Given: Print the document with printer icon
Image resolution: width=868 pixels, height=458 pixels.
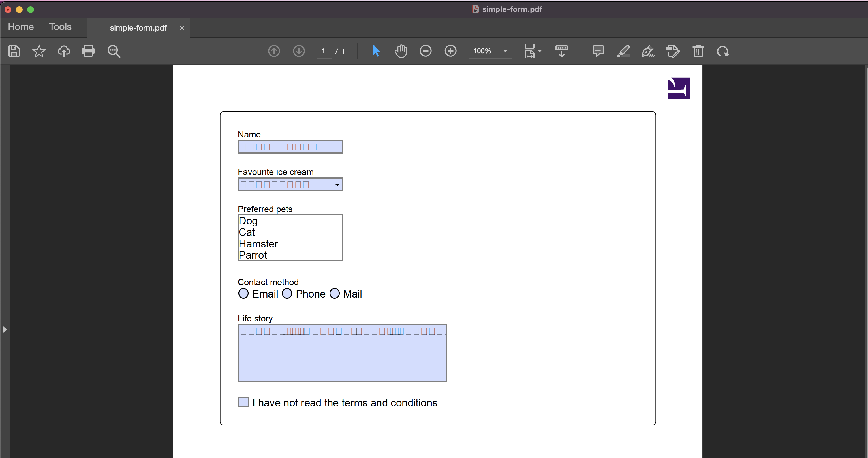Looking at the screenshot, I should point(88,51).
